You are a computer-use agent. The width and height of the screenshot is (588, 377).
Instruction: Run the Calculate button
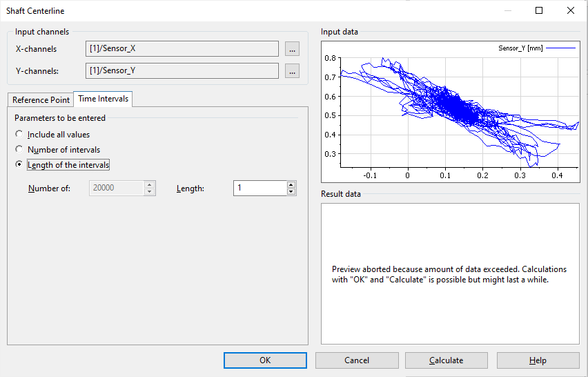447,360
